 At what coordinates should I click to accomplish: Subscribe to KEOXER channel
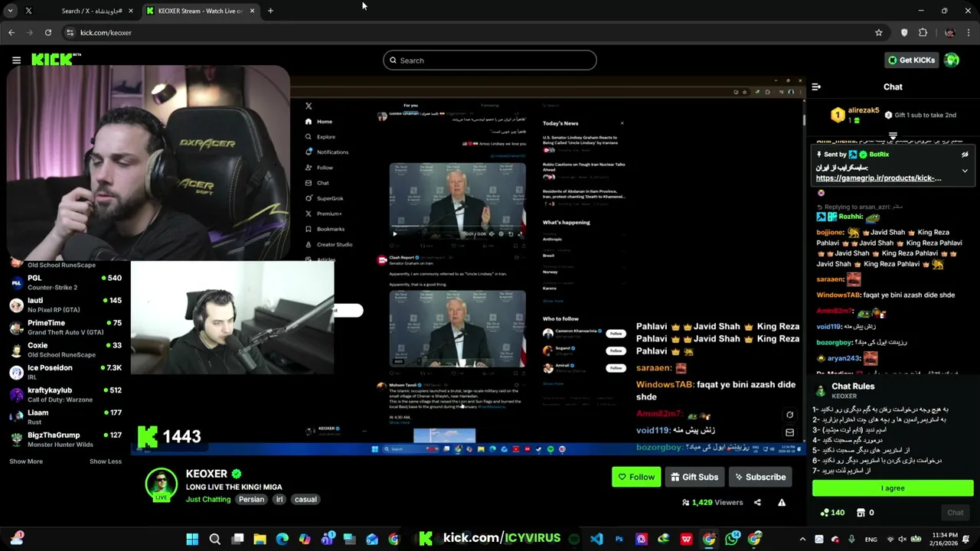point(760,477)
